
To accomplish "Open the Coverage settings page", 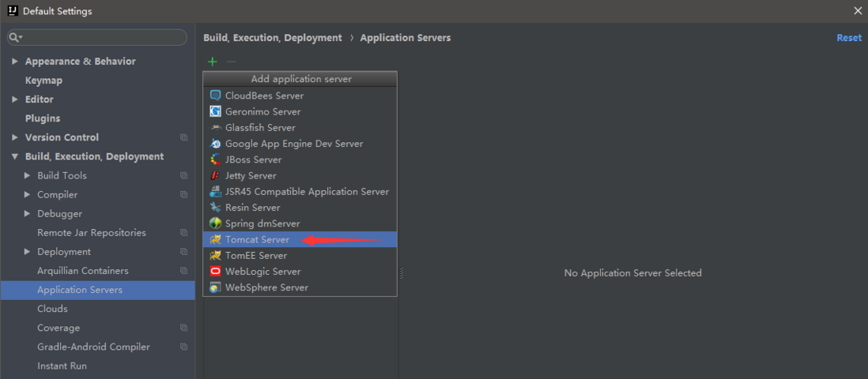I will [58, 328].
